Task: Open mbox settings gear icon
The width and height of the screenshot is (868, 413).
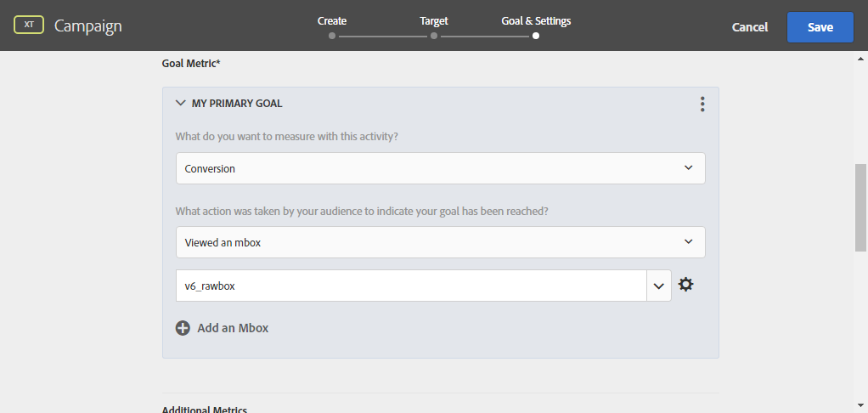Action: click(x=686, y=285)
